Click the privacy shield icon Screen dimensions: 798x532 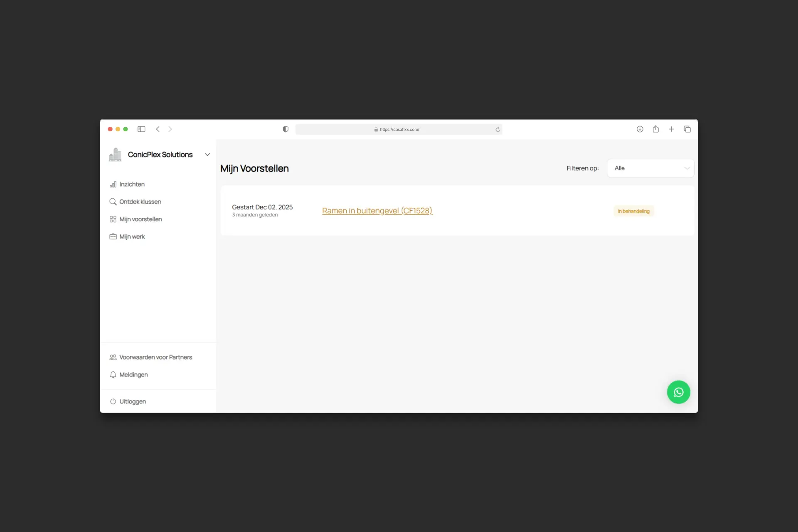coord(286,129)
